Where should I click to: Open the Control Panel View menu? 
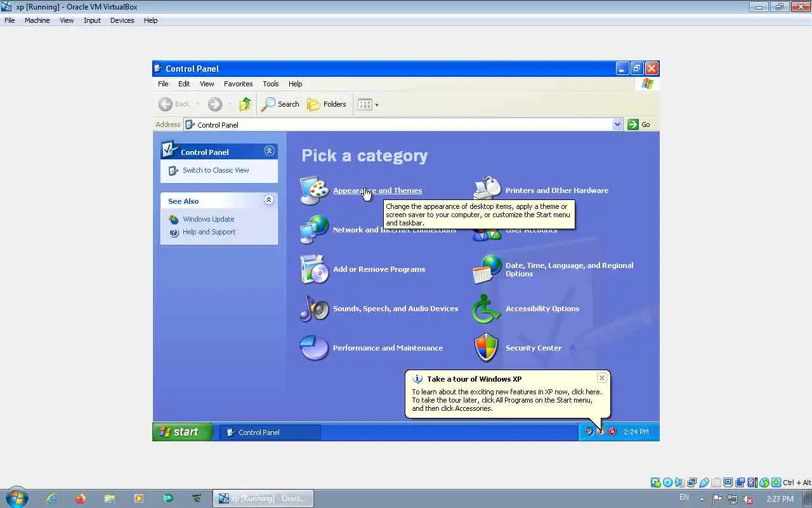(207, 84)
